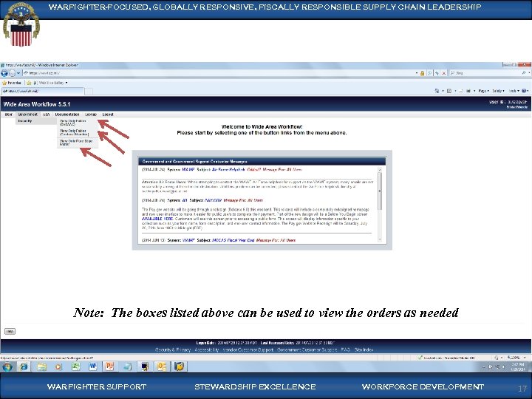The width and height of the screenshot is (532, 399).
Task: Select View Only Folder second option (Contract Number)
Action: [78, 132]
